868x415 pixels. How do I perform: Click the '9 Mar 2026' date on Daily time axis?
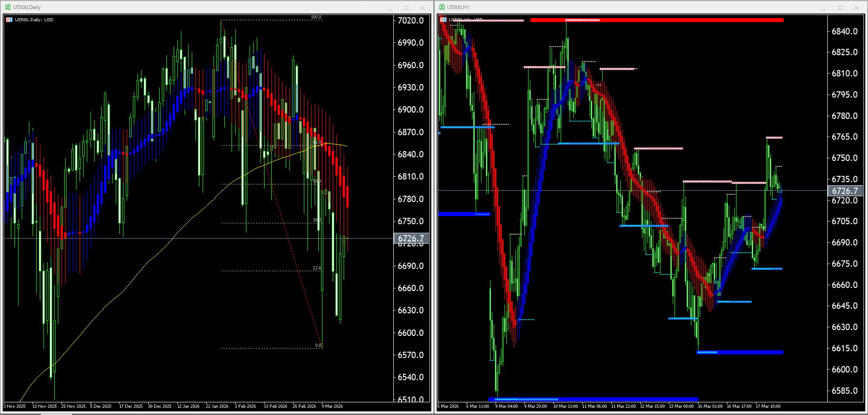pyautogui.click(x=332, y=406)
